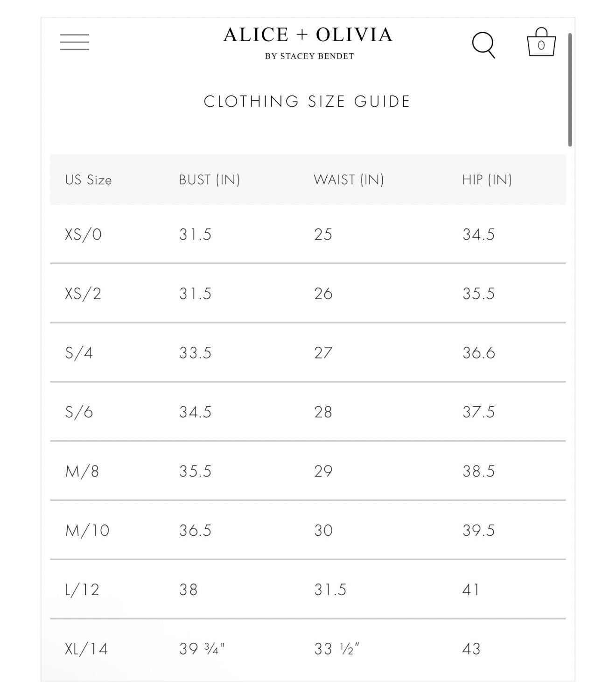Select the XL/14 size row label
The image size is (616, 682).
pyautogui.click(x=86, y=649)
